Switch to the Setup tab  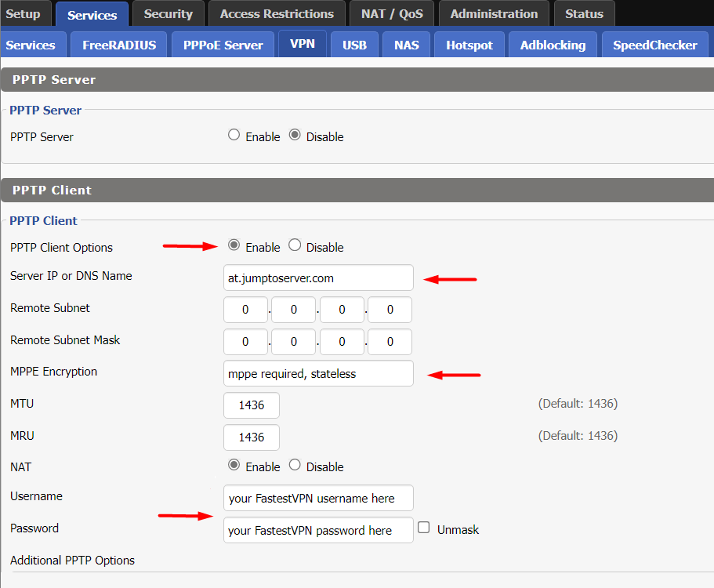(x=24, y=13)
